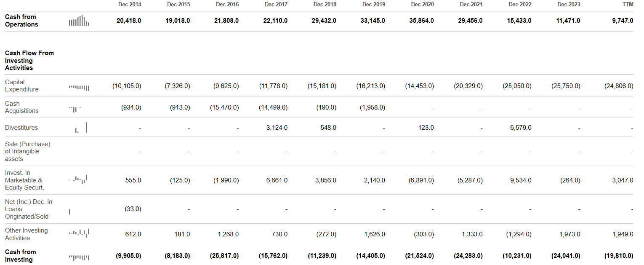
Task: Click the Cash Acquisitions mini bar chart
Action: (75, 108)
